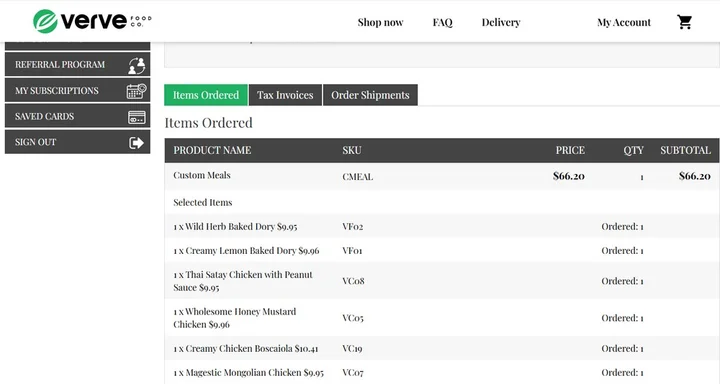The height and width of the screenshot is (384, 720).
Task: Click the Price column header
Action: [570, 150]
